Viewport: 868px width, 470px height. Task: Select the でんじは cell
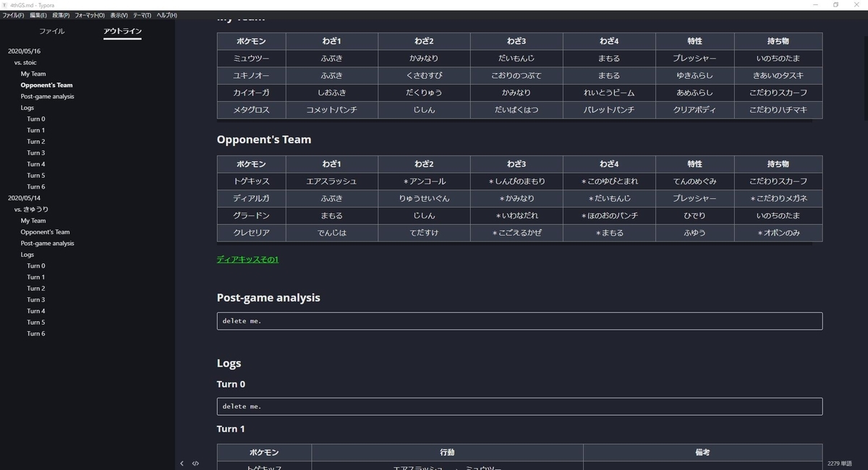click(x=332, y=233)
